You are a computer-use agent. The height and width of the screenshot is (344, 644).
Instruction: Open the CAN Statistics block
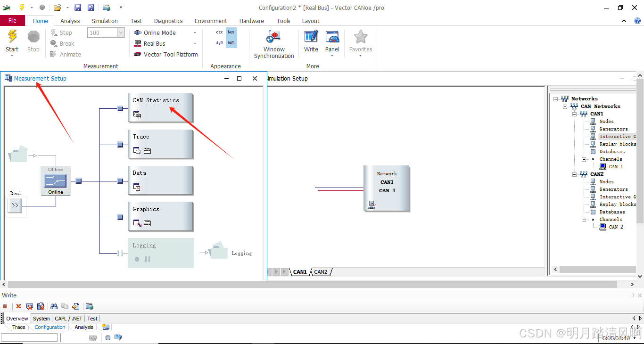[x=160, y=108]
